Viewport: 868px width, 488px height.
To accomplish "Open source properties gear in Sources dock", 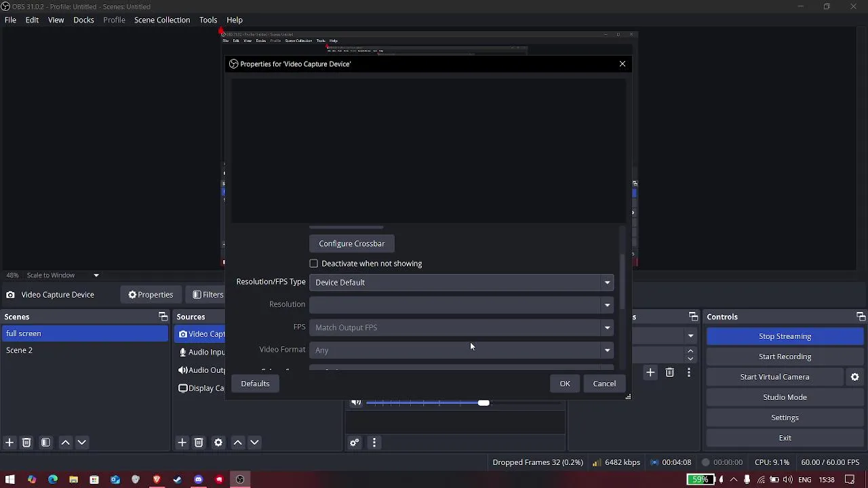I will click(x=218, y=443).
